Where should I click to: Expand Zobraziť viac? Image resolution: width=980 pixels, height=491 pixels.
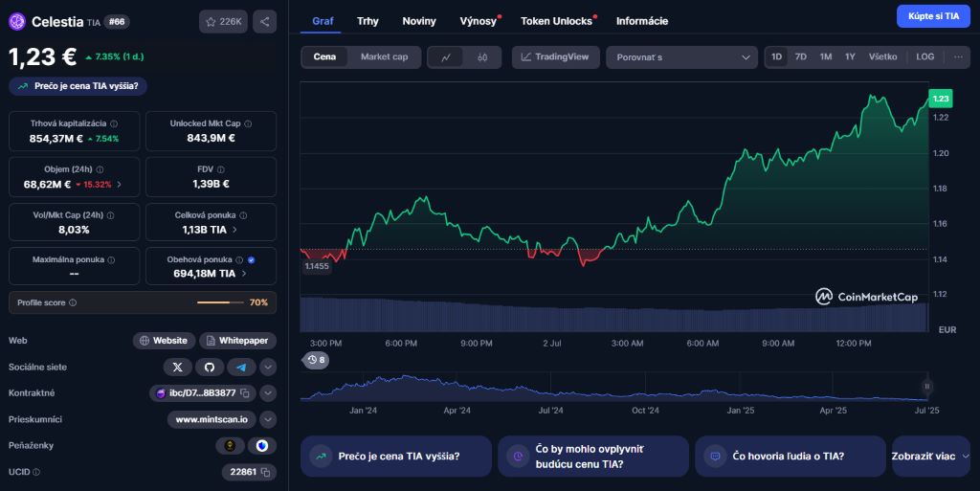tap(930, 456)
